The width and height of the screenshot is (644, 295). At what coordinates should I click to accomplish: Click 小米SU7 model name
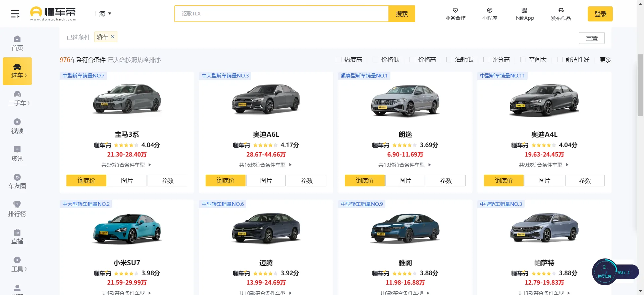127,263
